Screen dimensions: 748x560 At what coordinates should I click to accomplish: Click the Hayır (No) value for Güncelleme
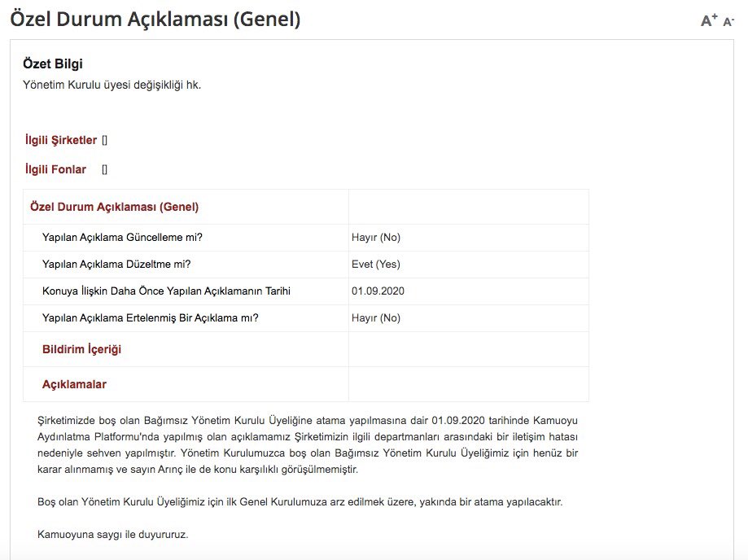[x=376, y=238]
